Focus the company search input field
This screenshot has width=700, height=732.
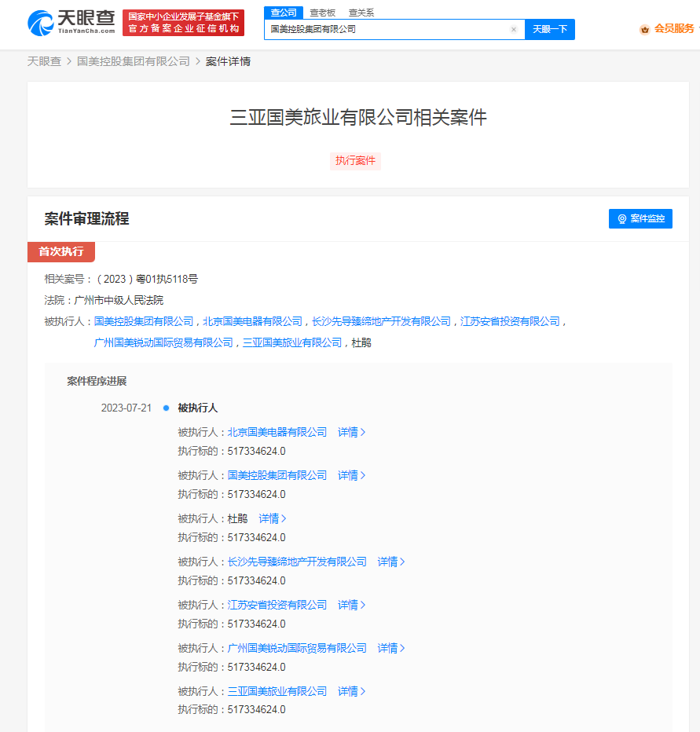394,29
